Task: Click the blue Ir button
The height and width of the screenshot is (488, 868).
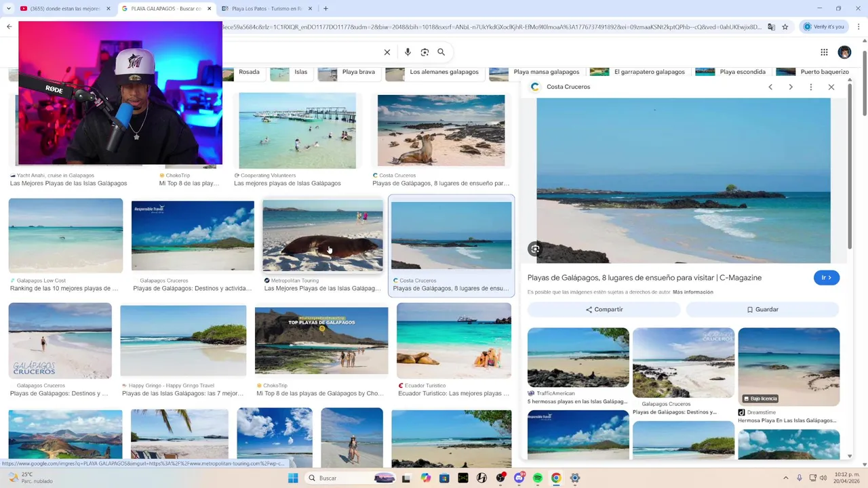Action: (827, 277)
